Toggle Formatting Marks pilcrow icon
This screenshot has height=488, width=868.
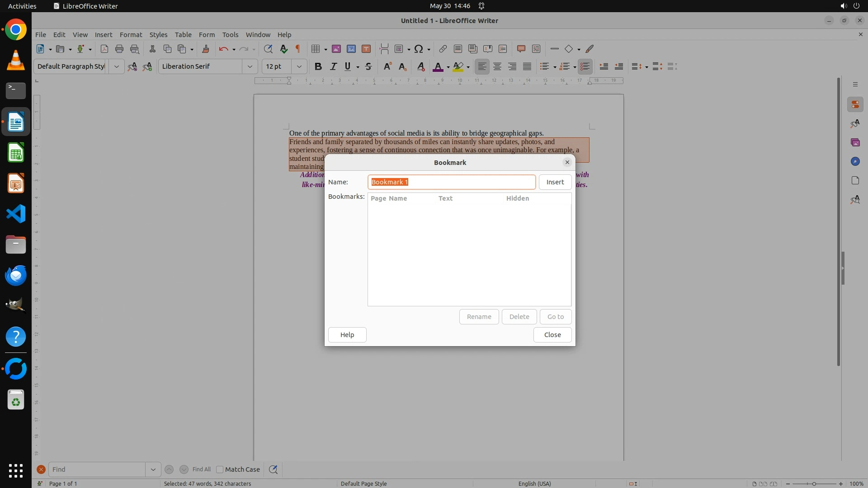point(298,49)
